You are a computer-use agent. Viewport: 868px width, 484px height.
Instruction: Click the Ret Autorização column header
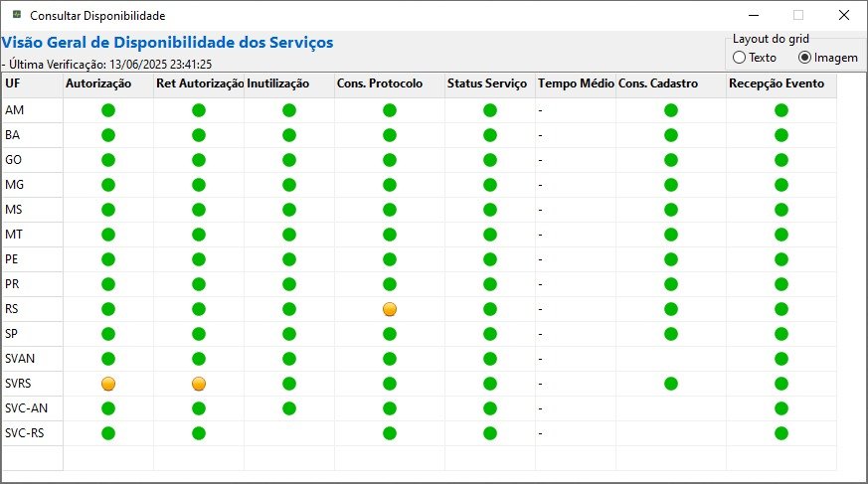coord(199,84)
